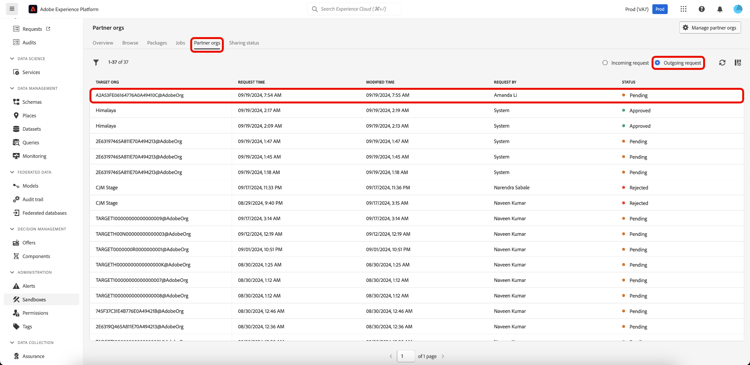Click the filter funnel icon
This screenshot has width=750, height=365.
(96, 62)
